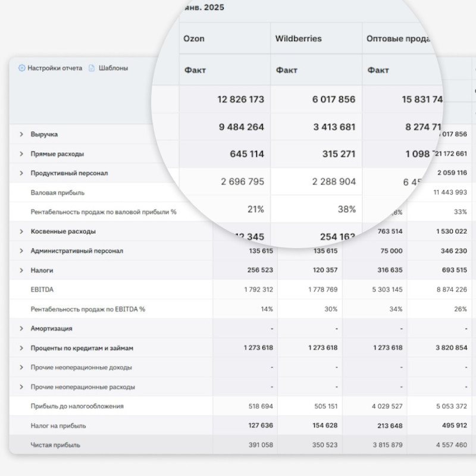Click the Шаблоны document icon
This screenshot has height=476, width=476.
[x=92, y=68]
